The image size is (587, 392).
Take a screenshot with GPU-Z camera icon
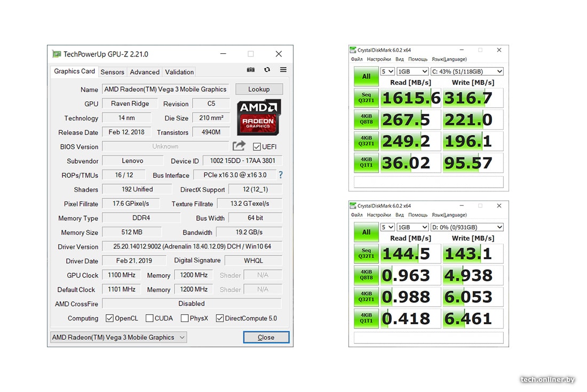250,69
